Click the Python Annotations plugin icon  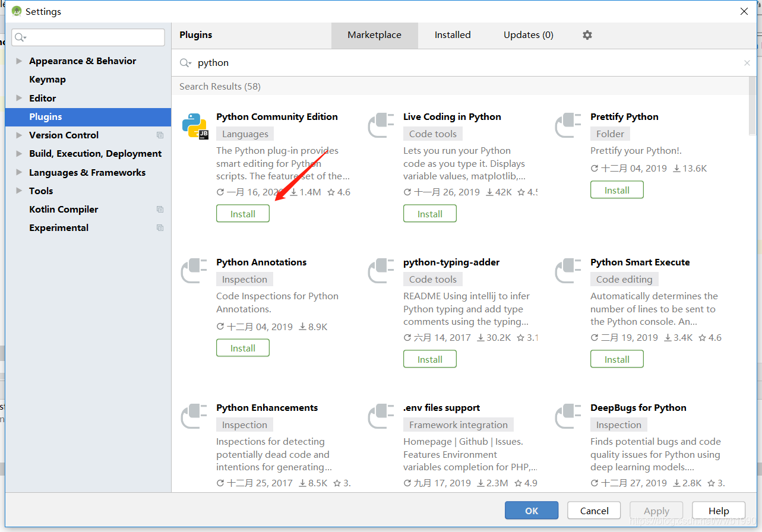195,271
